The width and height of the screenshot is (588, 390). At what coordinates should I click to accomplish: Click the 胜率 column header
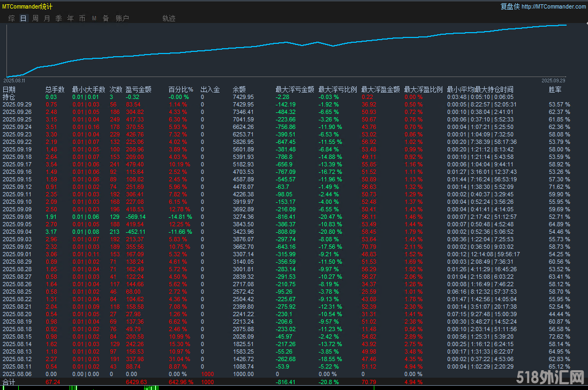(555, 90)
